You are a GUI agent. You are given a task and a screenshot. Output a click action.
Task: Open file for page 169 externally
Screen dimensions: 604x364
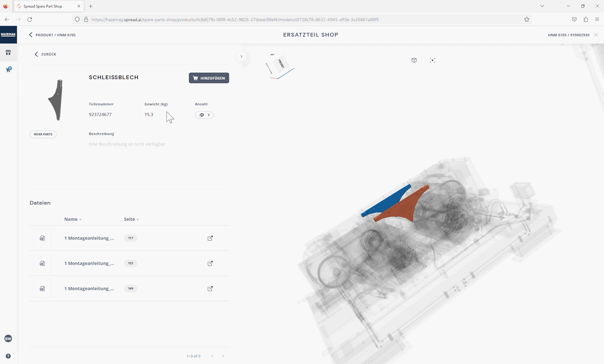pos(210,288)
